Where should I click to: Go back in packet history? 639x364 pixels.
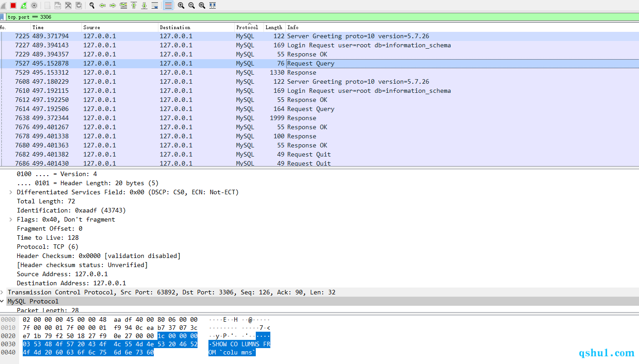(x=102, y=5)
